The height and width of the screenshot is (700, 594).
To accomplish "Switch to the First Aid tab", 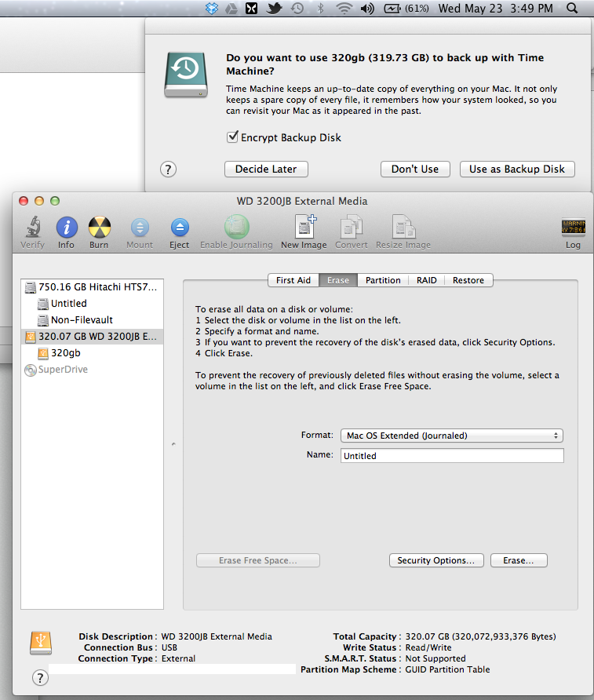I will click(x=293, y=280).
